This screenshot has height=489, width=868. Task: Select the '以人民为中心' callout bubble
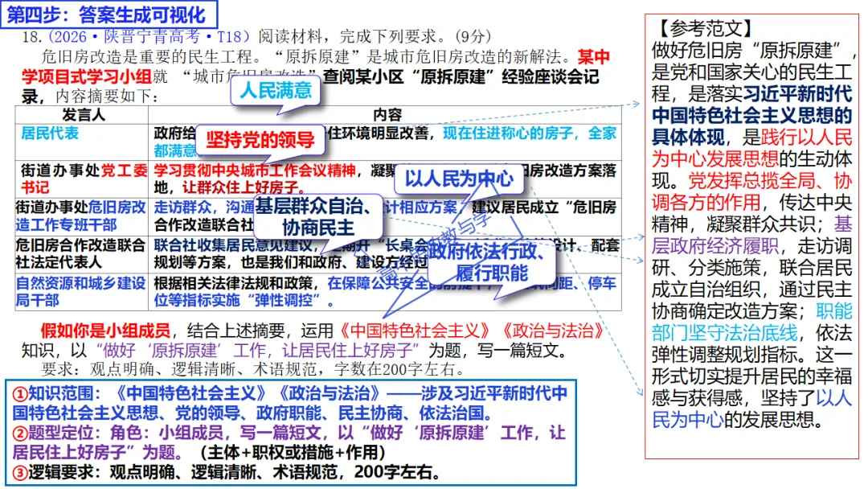(459, 179)
